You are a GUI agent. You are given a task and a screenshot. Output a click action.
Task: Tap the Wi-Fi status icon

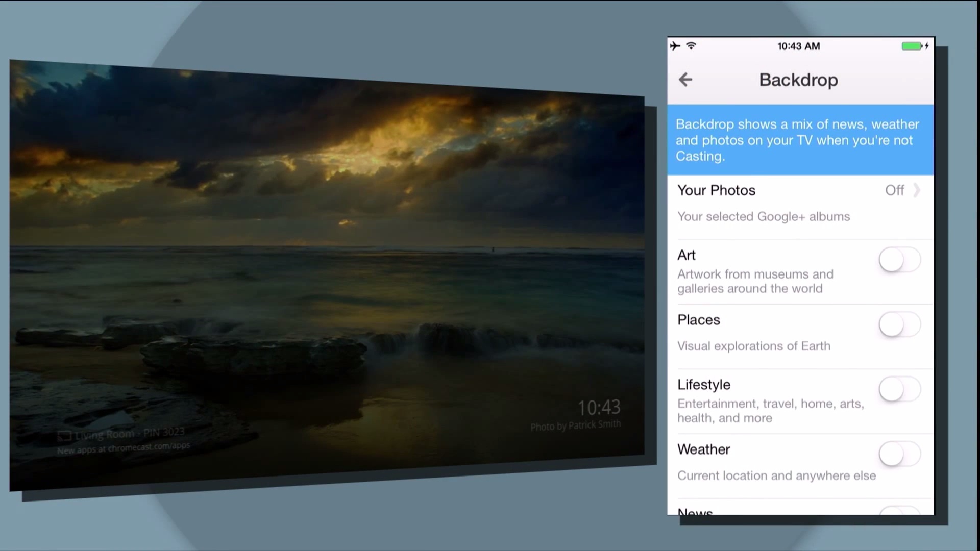691,46
